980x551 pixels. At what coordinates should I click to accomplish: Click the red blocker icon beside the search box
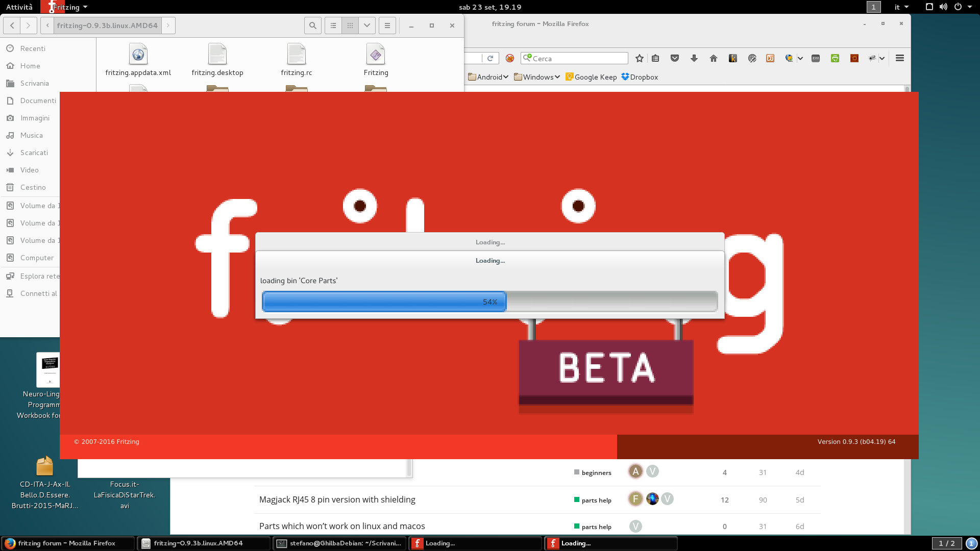509,58
